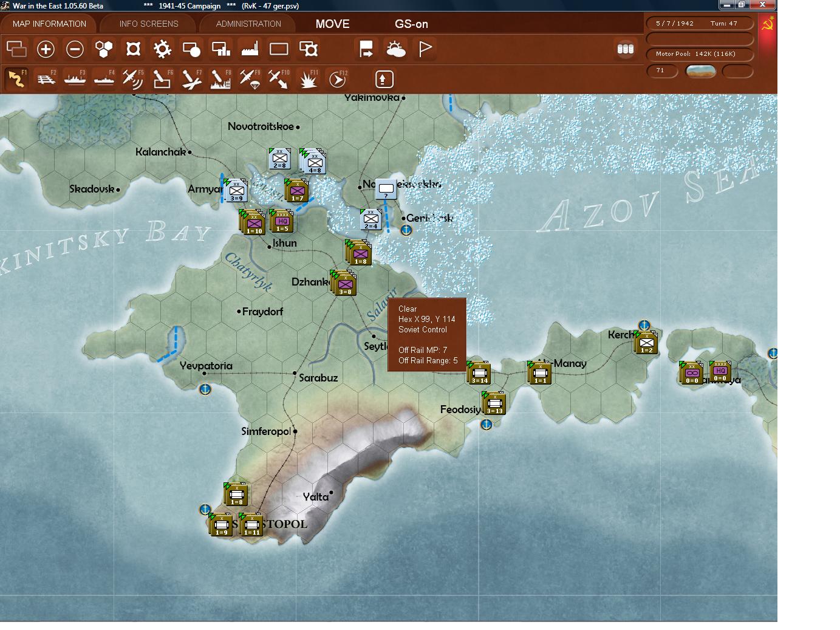Select the F1 Move mode button
The height and width of the screenshot is (630, 840).
16,79
